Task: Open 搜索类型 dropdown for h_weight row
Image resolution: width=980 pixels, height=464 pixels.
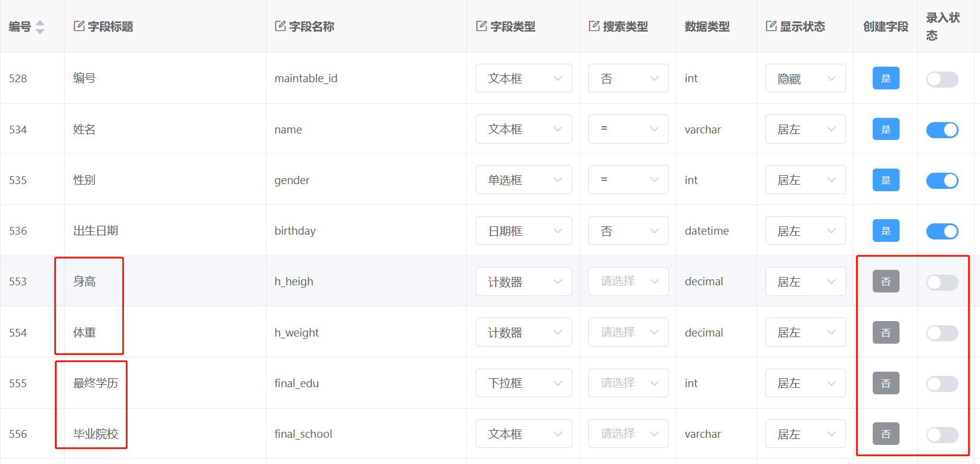Action: (628, 332)
